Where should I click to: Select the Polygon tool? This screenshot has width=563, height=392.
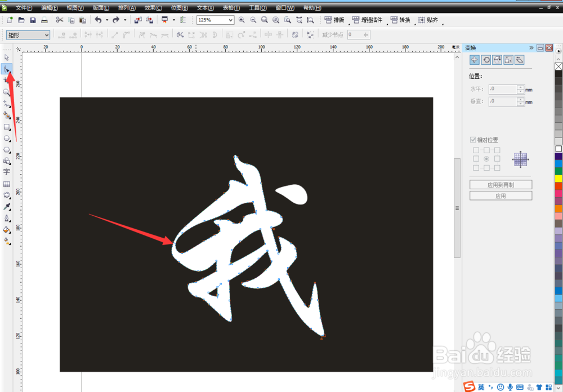tap(6, 150)
